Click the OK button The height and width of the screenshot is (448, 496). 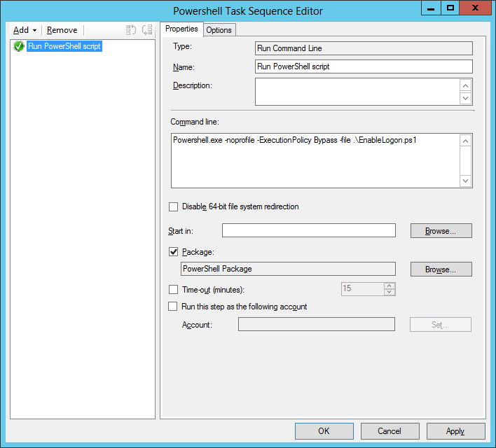pyautogui.click(x=324, y=431)
